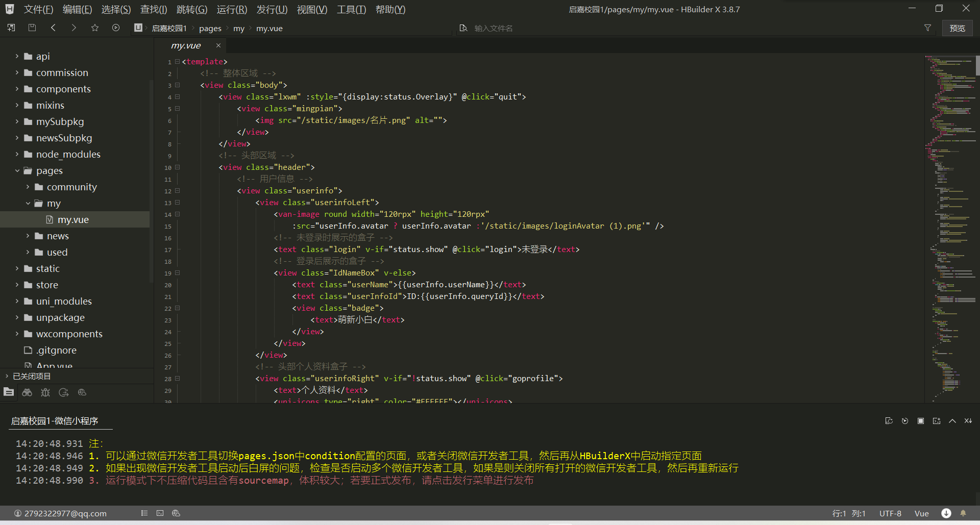Click the status bar terminal icon

coord(160,513)
